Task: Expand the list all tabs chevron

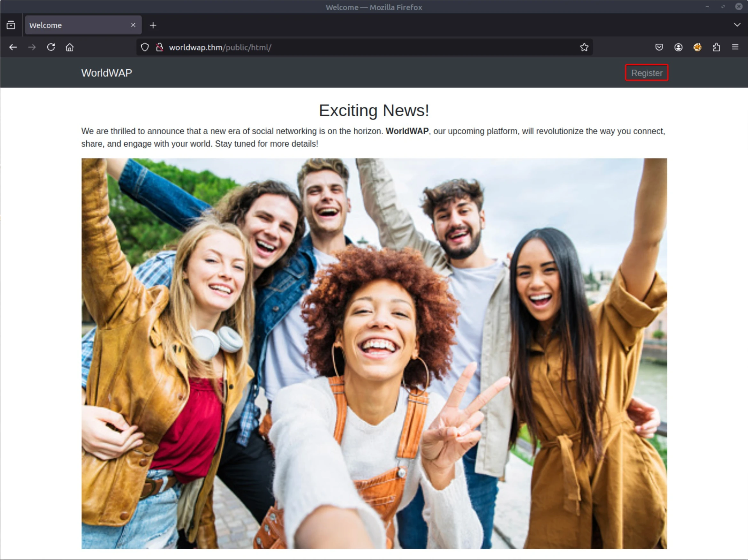Action: [x=737, y=25]
